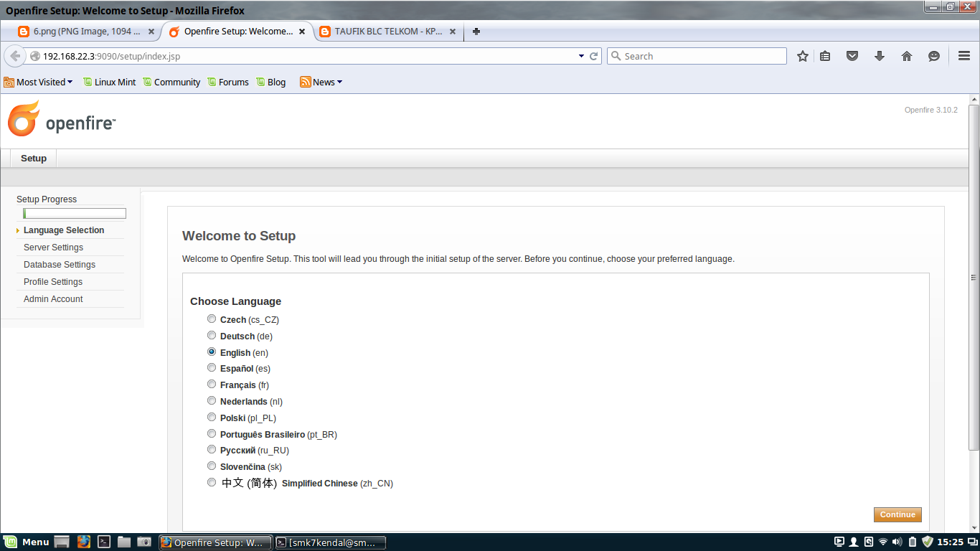The width and height of the screenshot is (980, 551).
Task: Open the wireless network tray icon
Action: [883, 542]
